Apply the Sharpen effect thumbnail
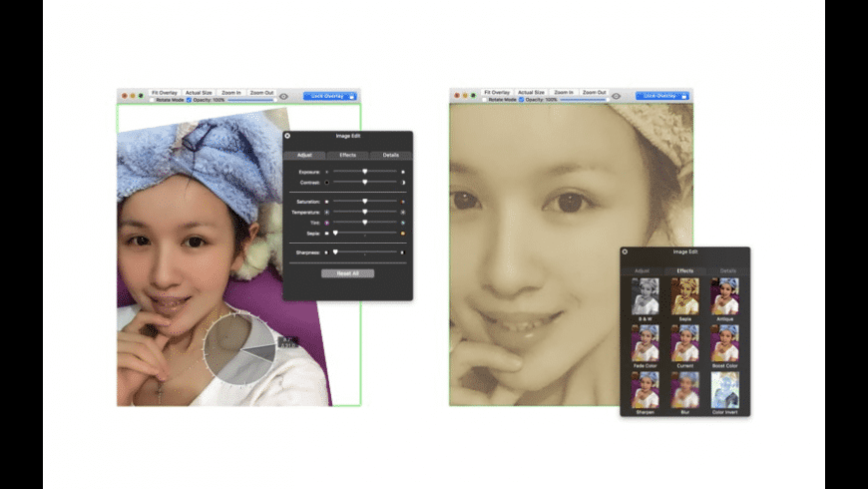Image resolution: width=868 pixels, height=489 pixels. 646,390
